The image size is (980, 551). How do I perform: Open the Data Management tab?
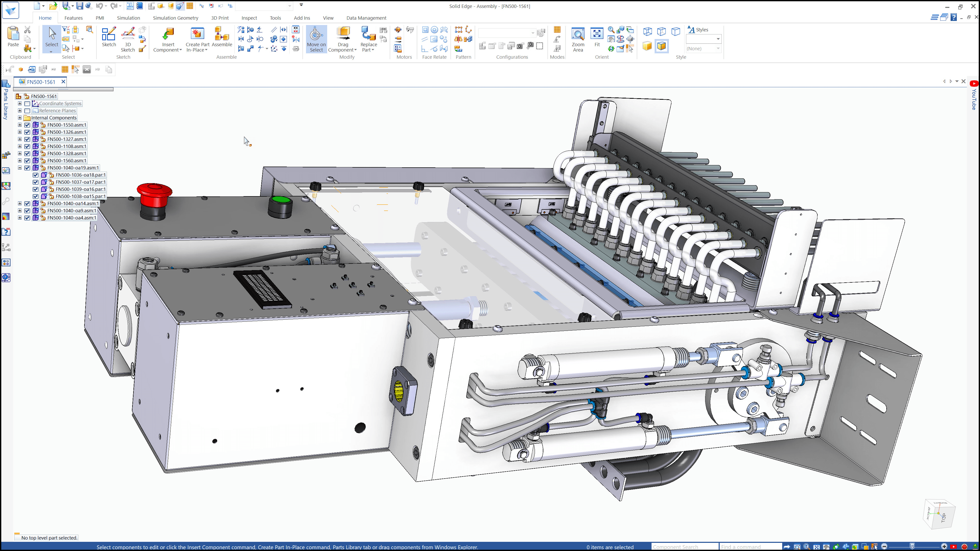[x=366, y=18]
